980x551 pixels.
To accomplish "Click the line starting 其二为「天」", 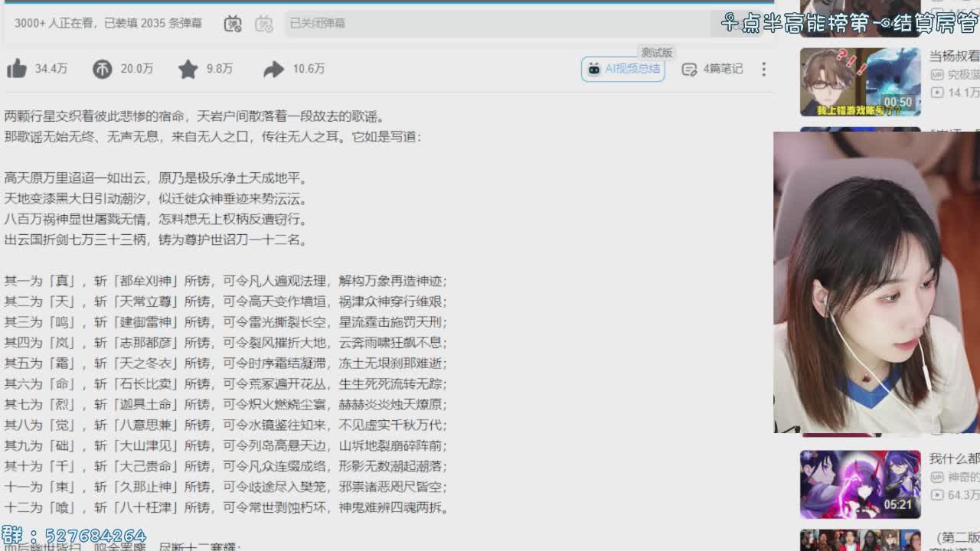I will (x=226, y=302).
